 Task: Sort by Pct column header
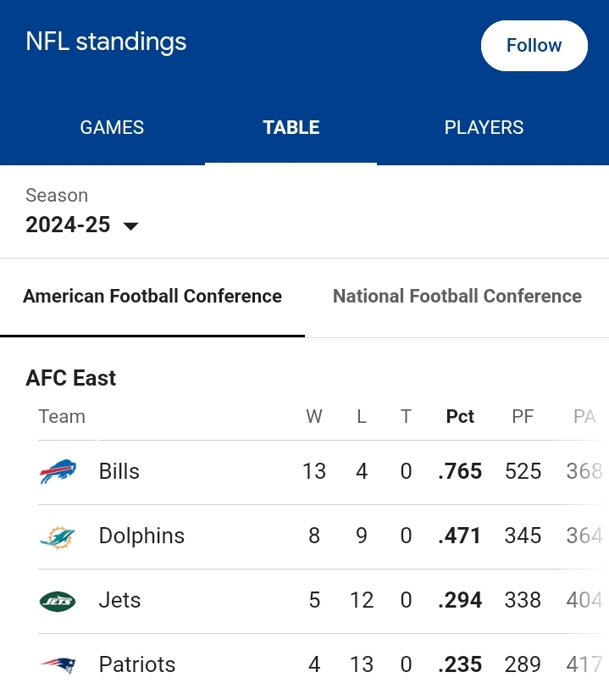460,416
